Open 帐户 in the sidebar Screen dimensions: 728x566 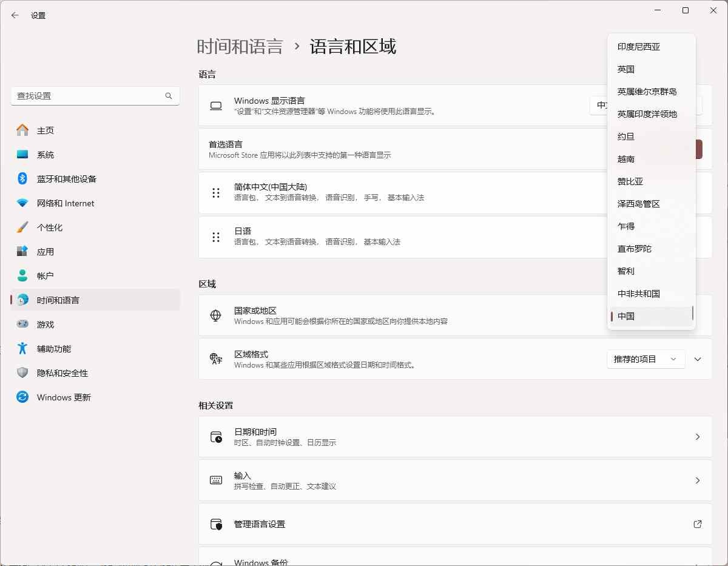pyautogui.click(x=95, y=276)
